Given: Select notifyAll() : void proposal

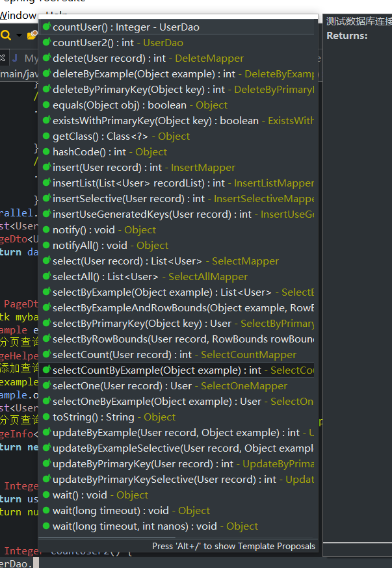Looking at the screenshot, I should point(176,245).
